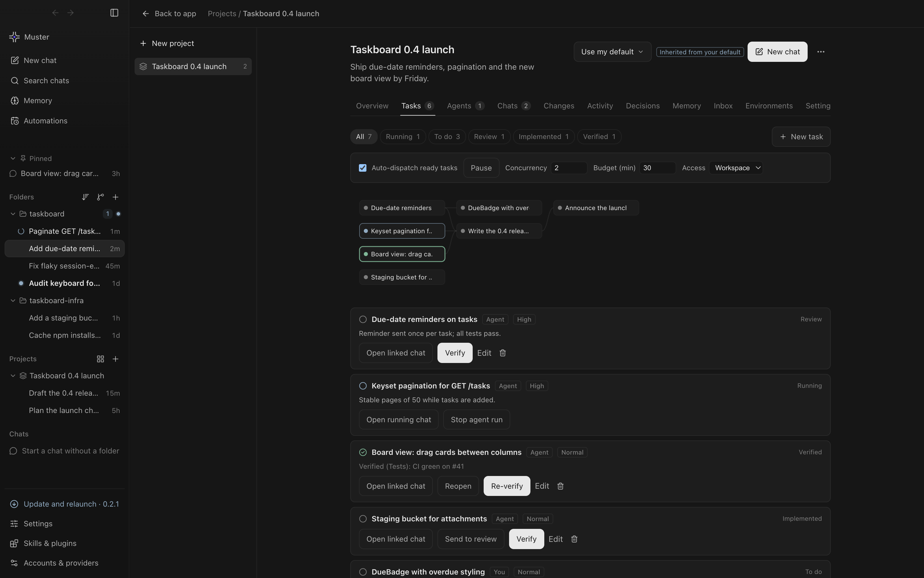Viewport: 924px width, 578px height.
Task: Uncheck Auto-dispatch ready tasks
Action: (x=362, y=168)
